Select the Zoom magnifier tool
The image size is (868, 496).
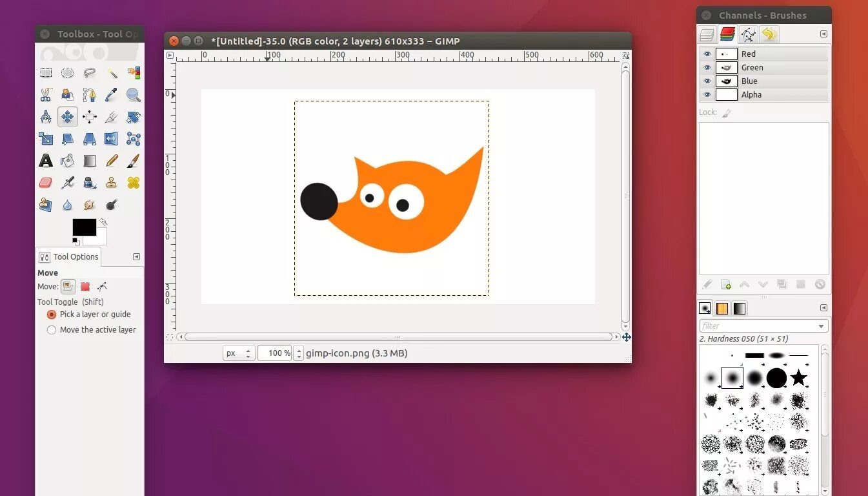pos(134,95)
